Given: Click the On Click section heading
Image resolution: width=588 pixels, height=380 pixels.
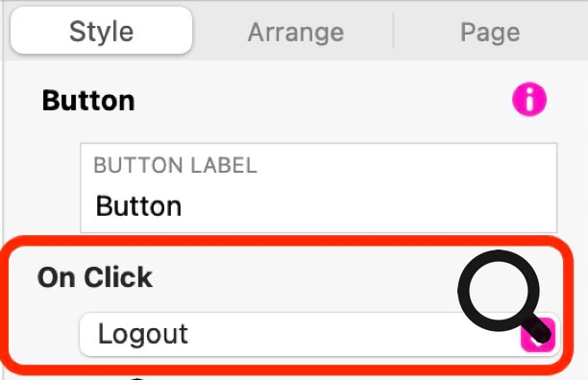Looking at the screenshot, I should [x=95, y=277].
